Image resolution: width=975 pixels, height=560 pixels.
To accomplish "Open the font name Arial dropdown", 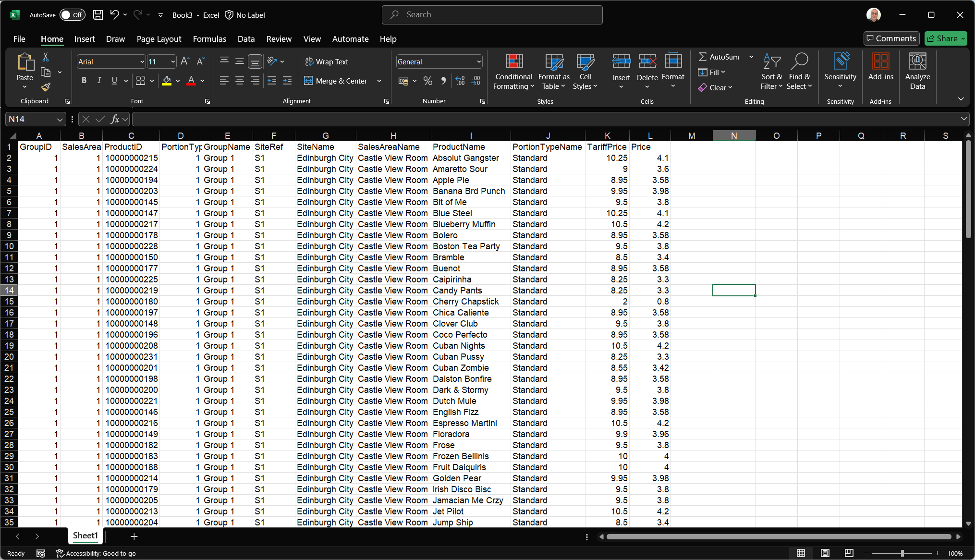I will click(142, 62).
